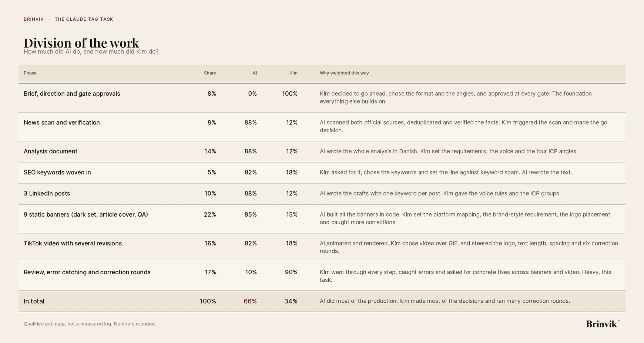Screen dimensions: 644x343
Task: Click the Division of the work heading
Action: pyautogui.click(x=81, y=43)
